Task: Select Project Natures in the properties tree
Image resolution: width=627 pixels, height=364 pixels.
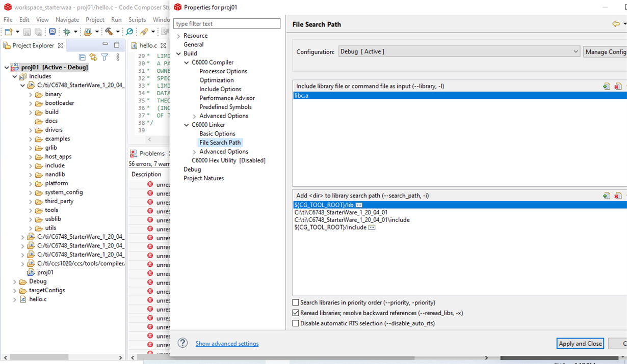Action: click(x=203, y=178)
